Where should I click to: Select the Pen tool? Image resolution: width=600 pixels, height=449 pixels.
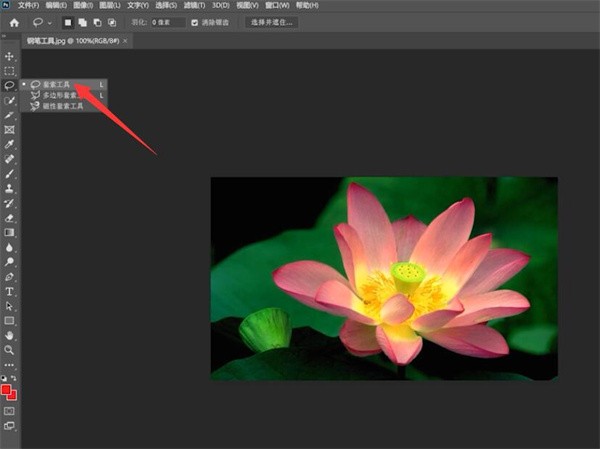click(9, 277)
